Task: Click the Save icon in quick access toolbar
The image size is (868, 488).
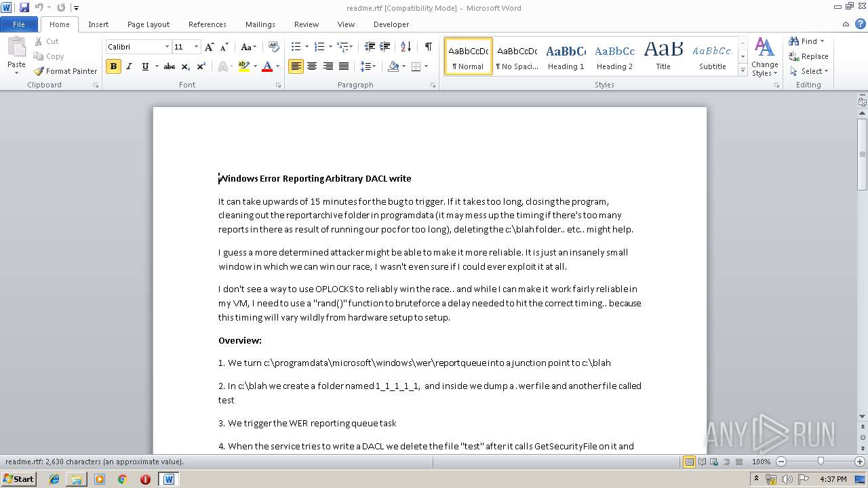Action: click(24, 7)
